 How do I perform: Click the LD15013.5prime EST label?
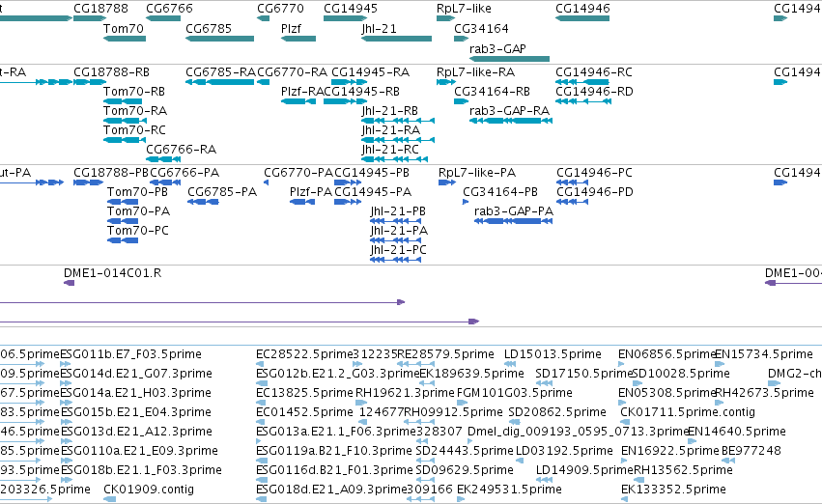tap(553, 354)
